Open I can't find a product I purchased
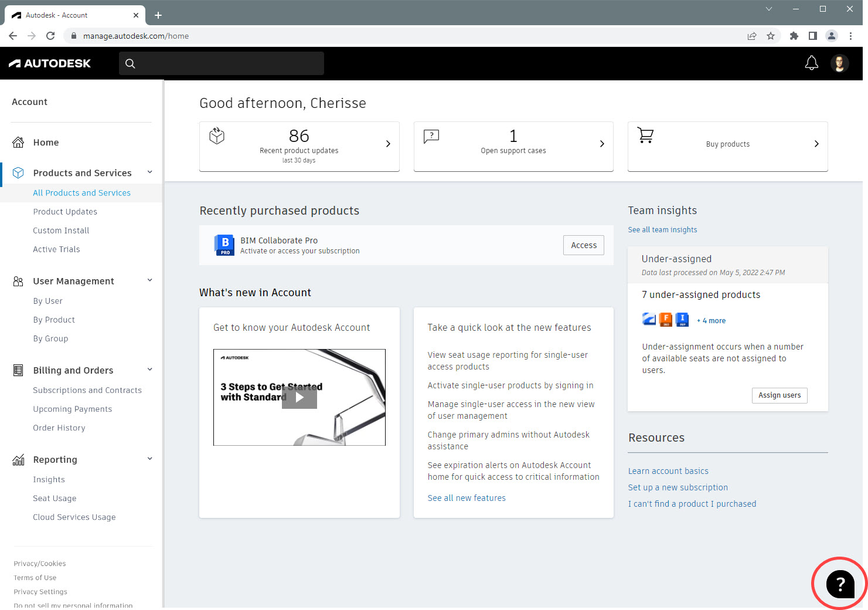Image resolution: width=868 pixels, height=610 pixels. tap(692, 504)
